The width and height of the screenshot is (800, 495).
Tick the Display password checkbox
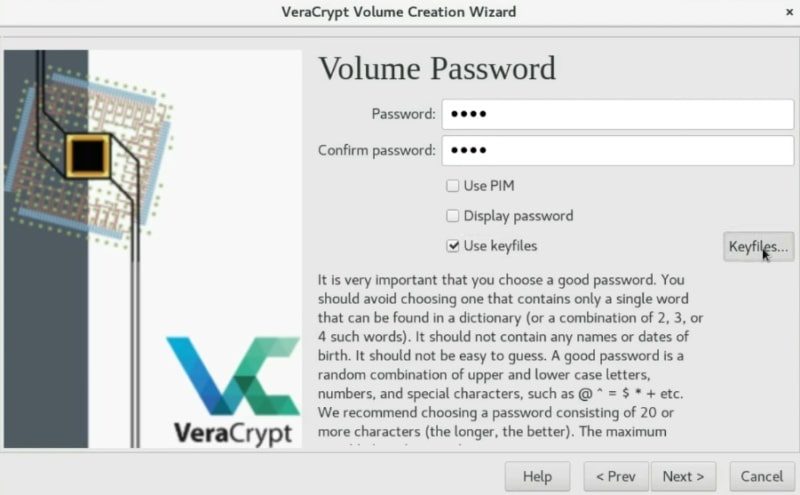(453, 216)
